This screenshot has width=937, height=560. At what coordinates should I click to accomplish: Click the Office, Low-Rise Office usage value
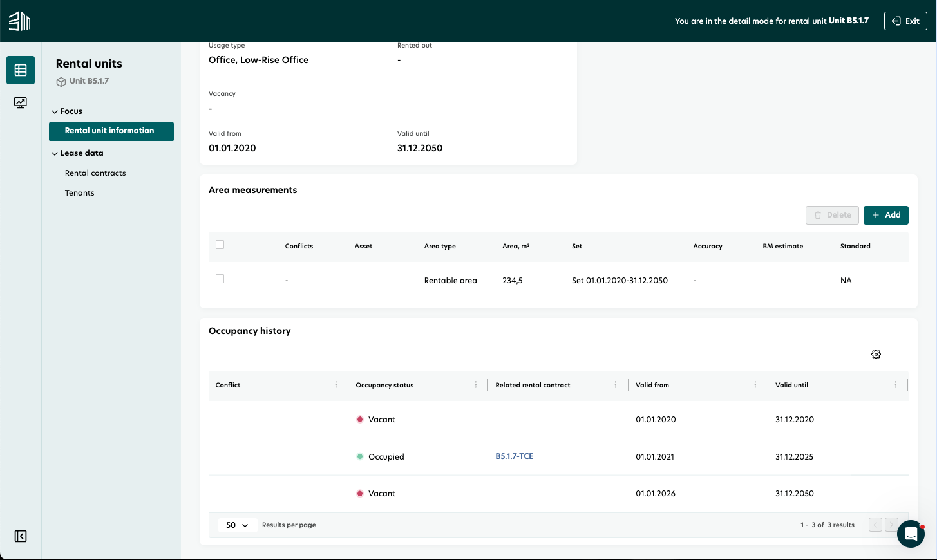pyautogui.click(x=258, y=60)
